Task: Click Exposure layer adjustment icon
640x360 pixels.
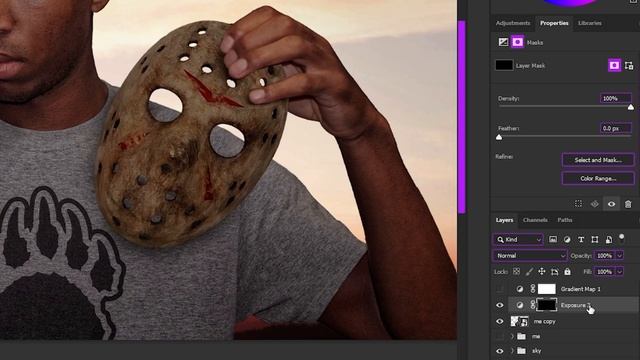Action: click(520, 305)
